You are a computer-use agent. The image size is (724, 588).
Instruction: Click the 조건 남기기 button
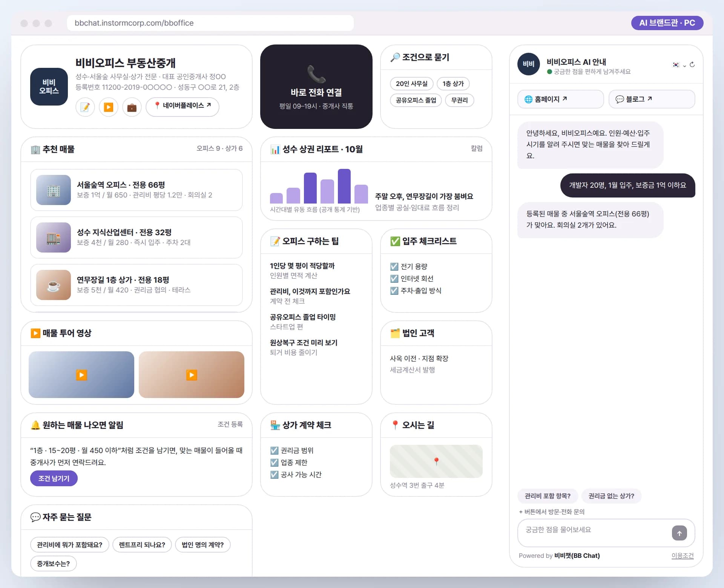pyautogui.click(x=54, y=478)
